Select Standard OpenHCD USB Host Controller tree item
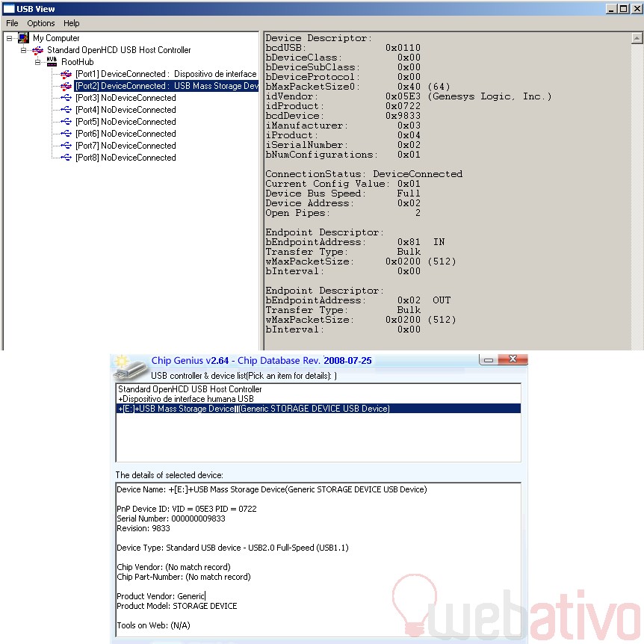 (119, 50)
